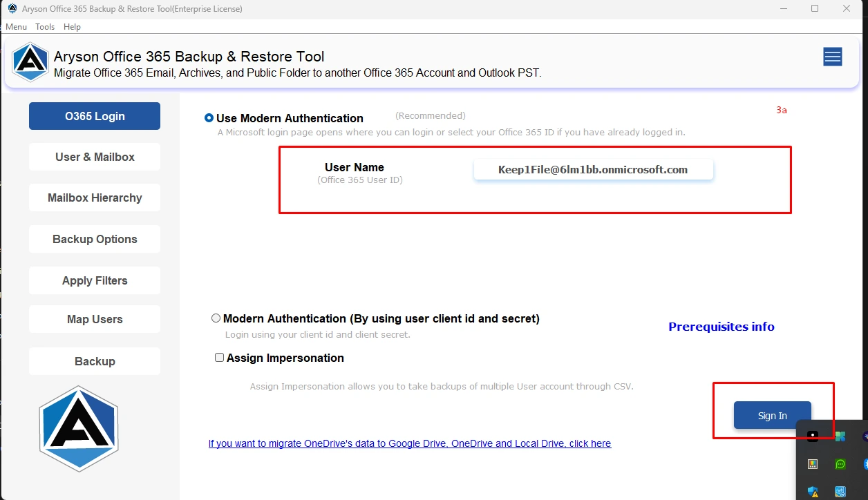The height and width of the screenshot is (500, 868).
Task: Minimize the Aryson window
Action: coord(782,8)
